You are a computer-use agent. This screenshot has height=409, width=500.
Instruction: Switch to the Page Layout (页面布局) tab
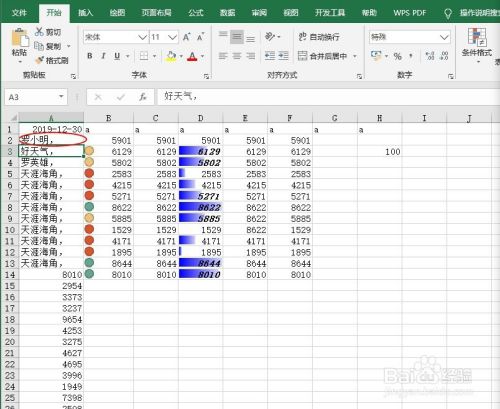pos(156,13)
